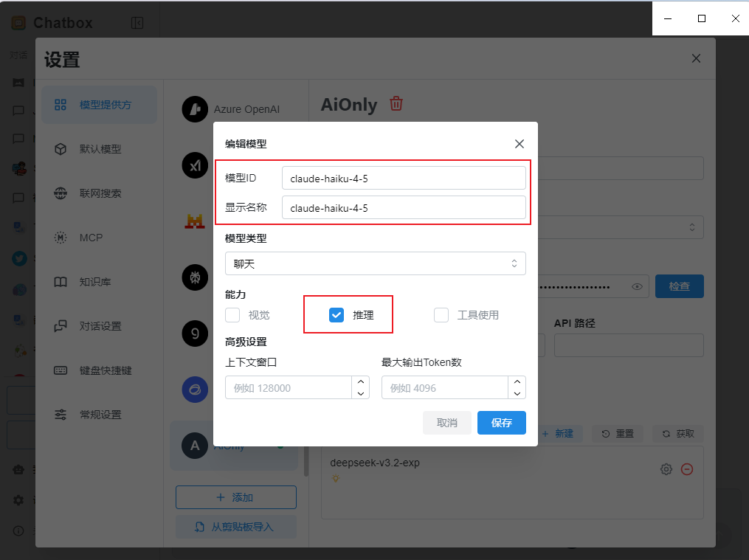Image resolution: width=749 pixels, height=560 pixels.
Task: Click the API 路径 input field
Action: point(629,345)
